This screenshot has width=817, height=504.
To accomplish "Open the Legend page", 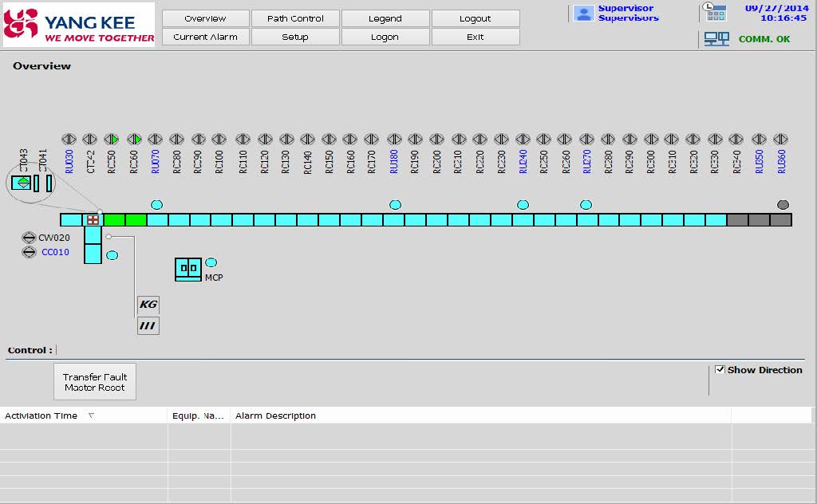I will click(x=385, y=18).
